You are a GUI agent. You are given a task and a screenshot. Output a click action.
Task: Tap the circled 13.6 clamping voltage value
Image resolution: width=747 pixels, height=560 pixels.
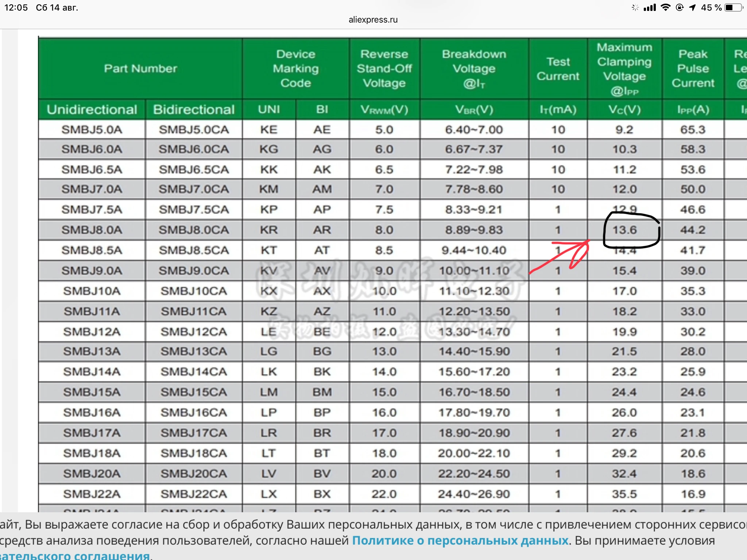pyautogui.click(x=624, y=230)
